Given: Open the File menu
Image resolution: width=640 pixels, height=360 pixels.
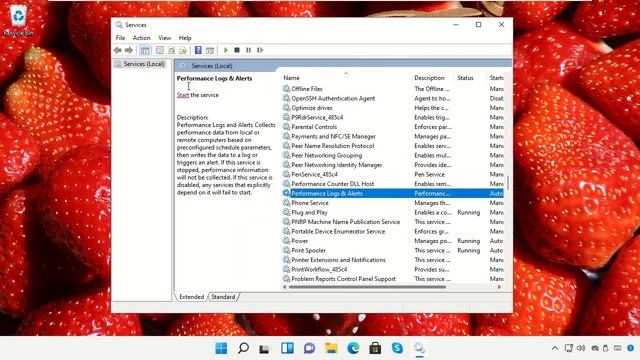Looking at the screenshot, I should pos(120,38).
